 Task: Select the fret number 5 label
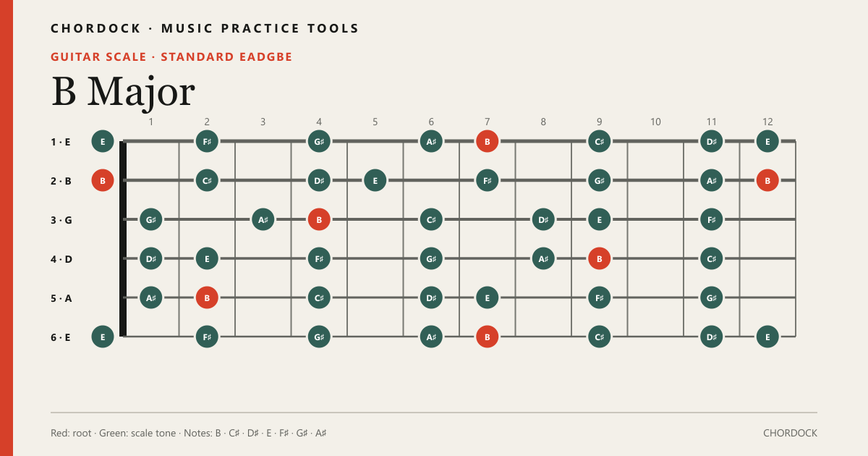click(x=375, y=122)
